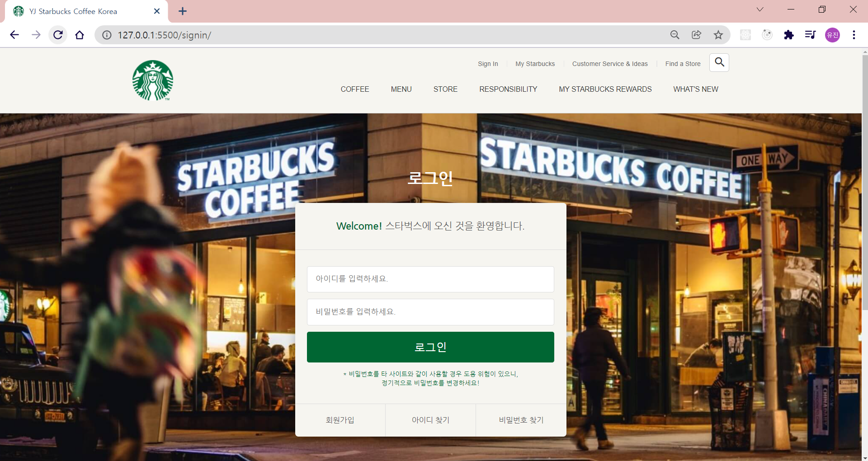Close the YJ Starbucks Coffee Korea tab

157,11
